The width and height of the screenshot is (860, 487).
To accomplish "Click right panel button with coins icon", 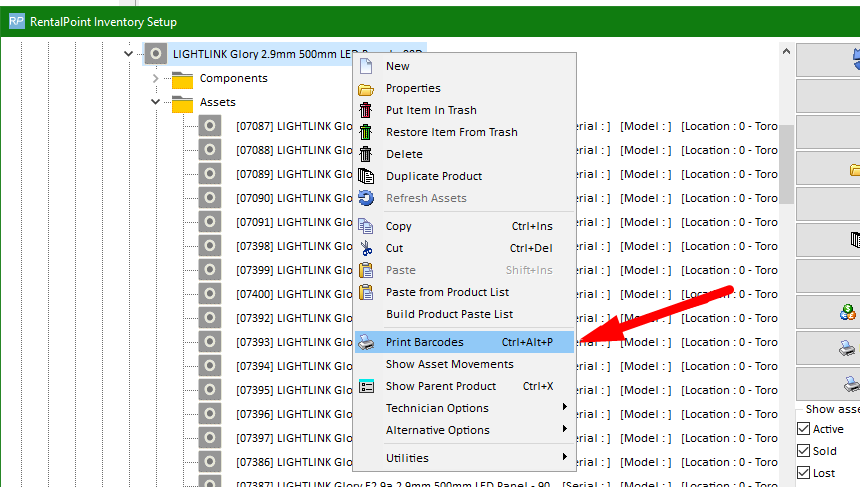I will 828,312.
